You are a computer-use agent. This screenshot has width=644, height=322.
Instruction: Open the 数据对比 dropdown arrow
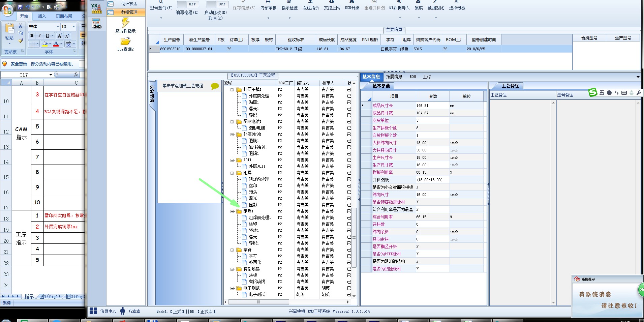coord(436,18)
